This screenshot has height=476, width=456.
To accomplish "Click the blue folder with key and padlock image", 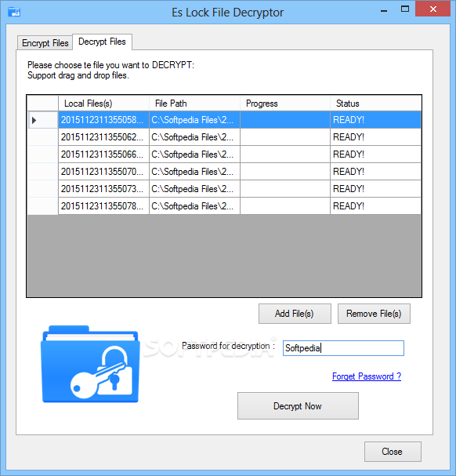I will (x=90, y=364).
